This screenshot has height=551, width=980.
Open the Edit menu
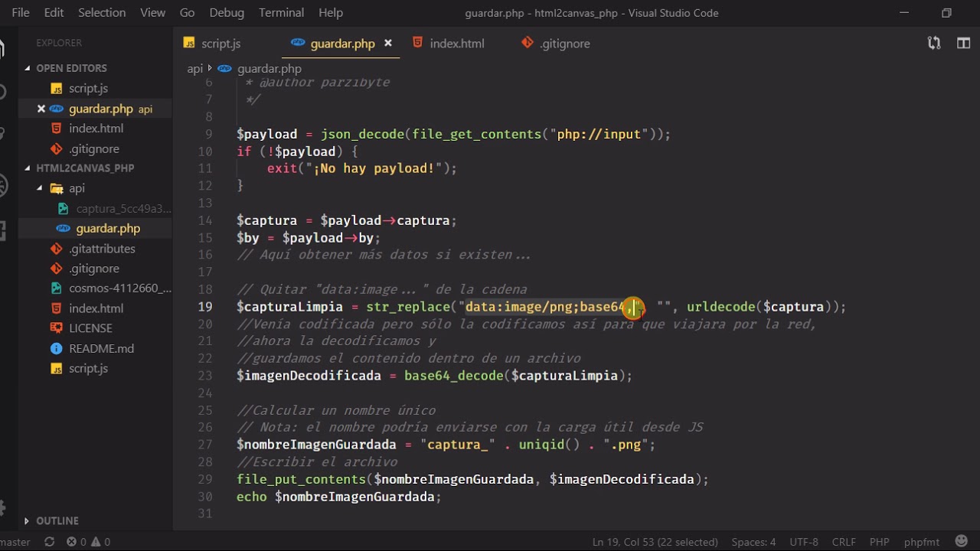point(54,12)
